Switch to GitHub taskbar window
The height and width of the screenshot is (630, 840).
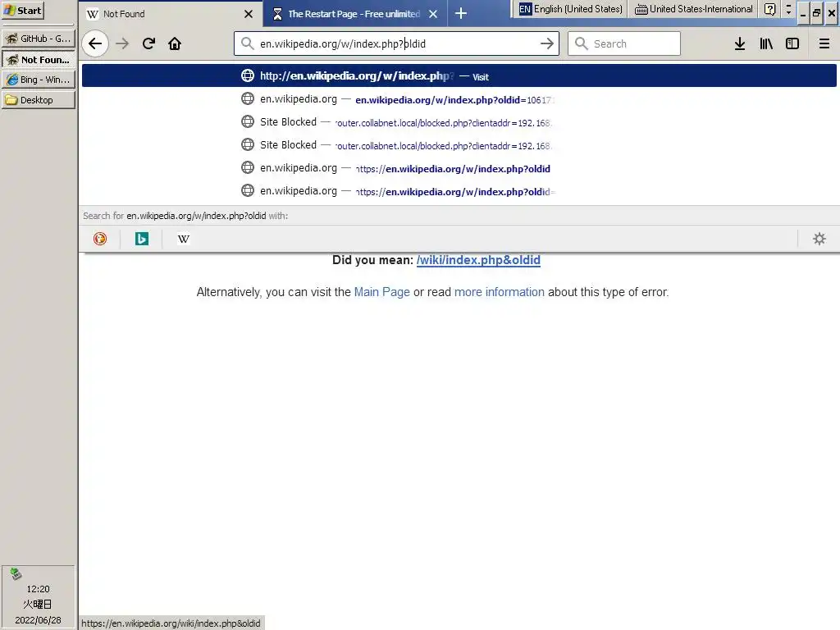[x=39, y=39]
